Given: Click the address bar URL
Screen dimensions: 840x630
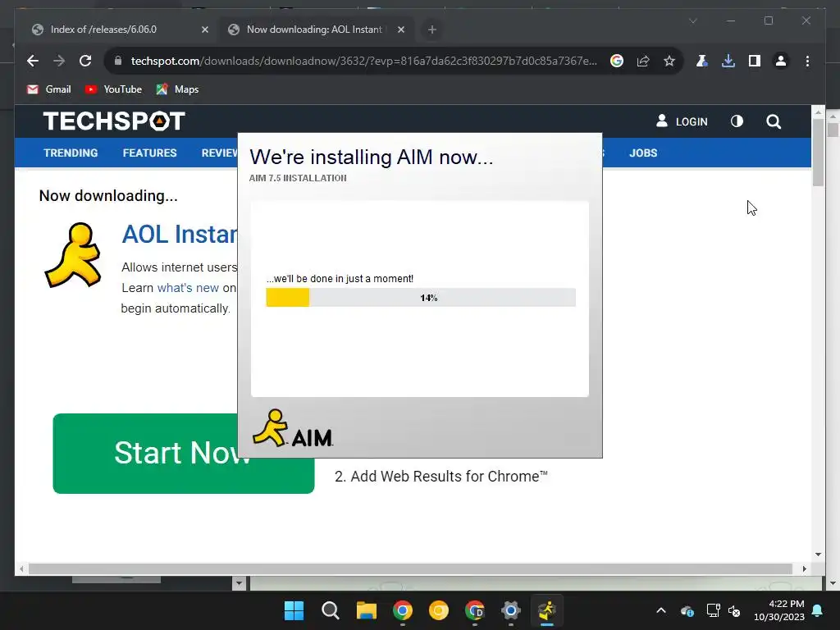Looking at the screenshot, I should (363, 61).
